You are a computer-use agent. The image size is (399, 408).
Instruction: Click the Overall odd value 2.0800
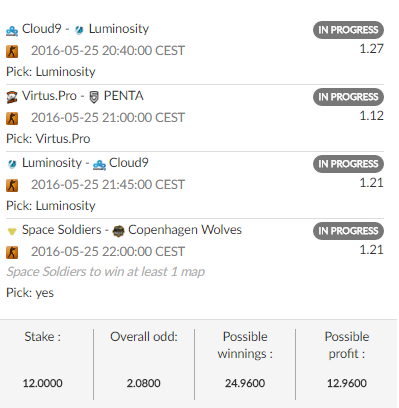pyautogui.click(x=144, y=383)
